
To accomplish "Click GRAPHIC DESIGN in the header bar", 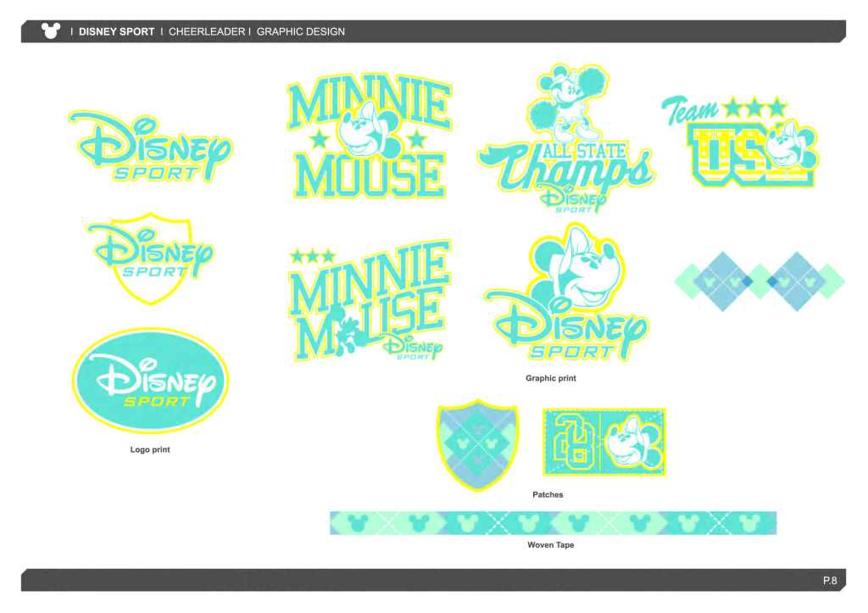I will tap(300, 32).
